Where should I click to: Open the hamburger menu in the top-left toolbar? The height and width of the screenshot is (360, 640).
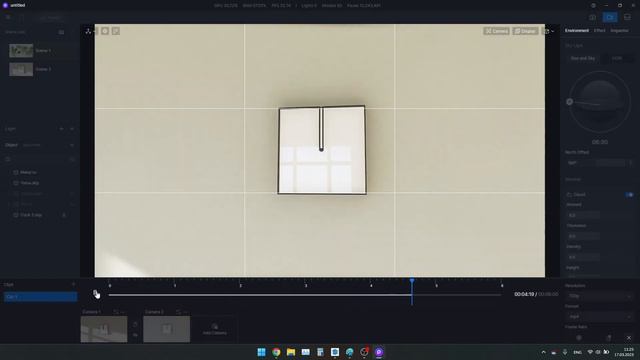(8, 17)
